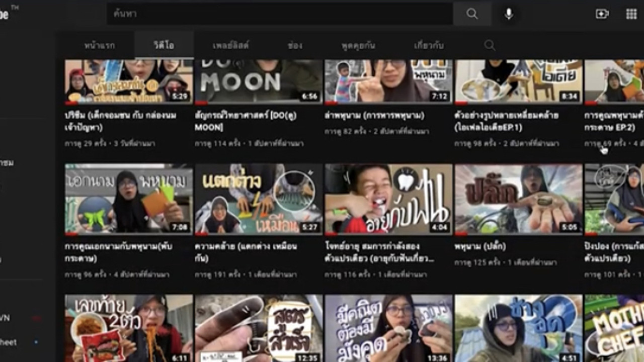Open the เพลย์ลิสต์ tab
The image size is (644, 362).
pyautogui.click(x=230, y=45)
